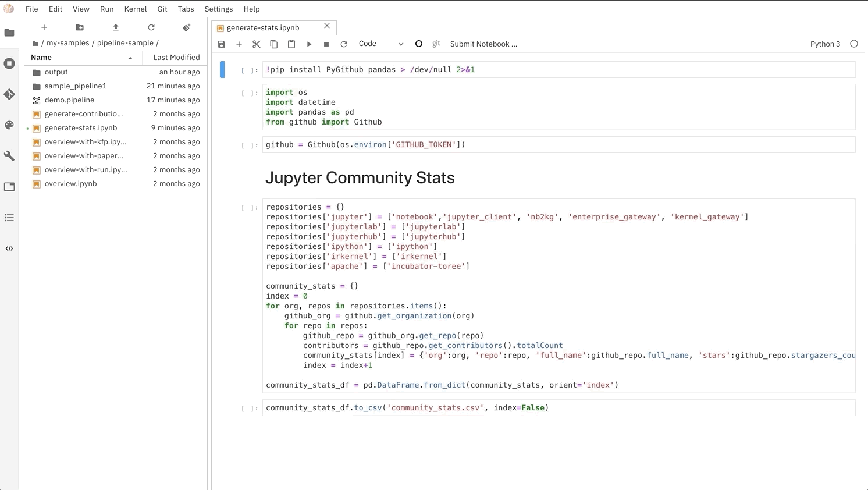Viewport: 868px width, 490px height.
Task: Open the File menu
Action: (32, 9)
